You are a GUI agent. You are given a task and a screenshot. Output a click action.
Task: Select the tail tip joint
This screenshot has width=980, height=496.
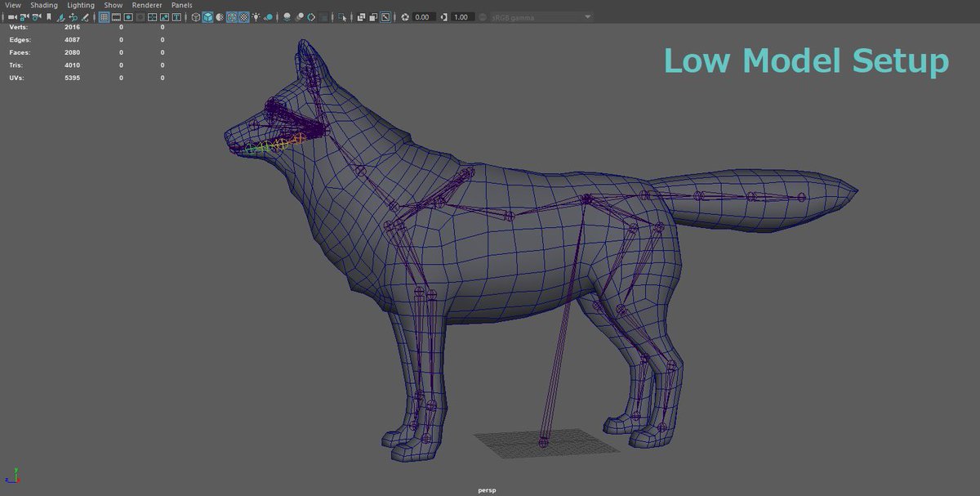pyautogui.click(x=801, y=197)
